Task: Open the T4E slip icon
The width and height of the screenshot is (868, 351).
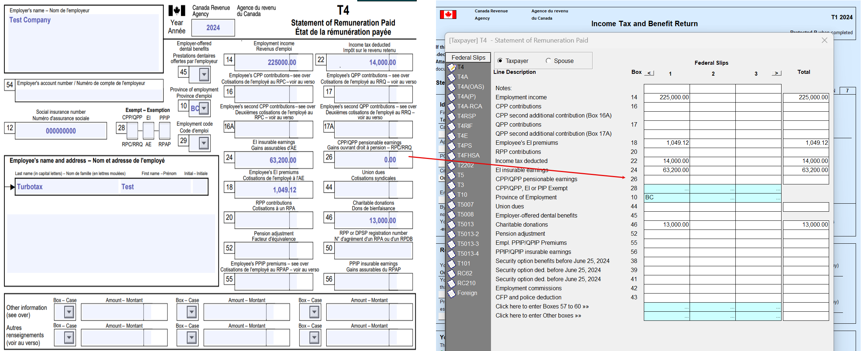Action: click(452, 136)
